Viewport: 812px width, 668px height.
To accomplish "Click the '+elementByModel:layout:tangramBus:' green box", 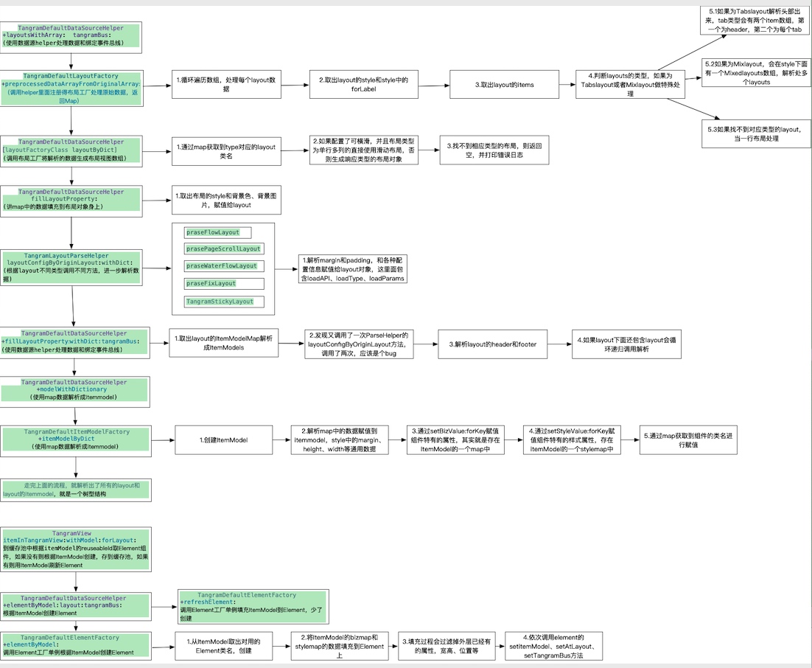I will point(76,606).
